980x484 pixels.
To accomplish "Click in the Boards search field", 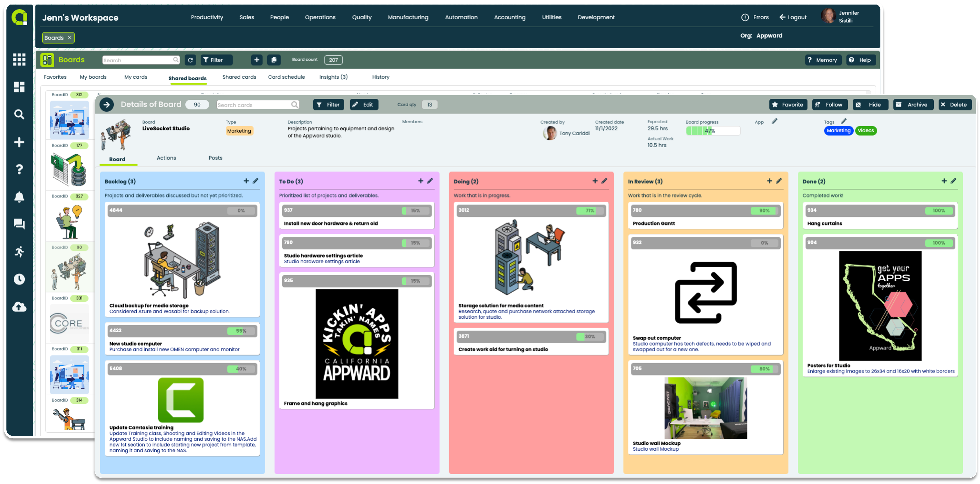I will (x=141, y=60).
